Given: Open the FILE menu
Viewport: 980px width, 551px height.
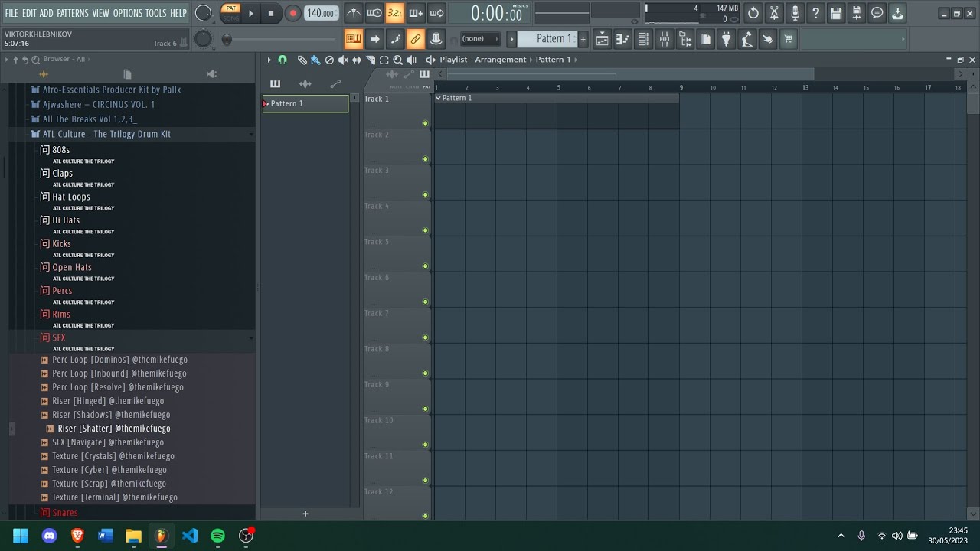Looking at the screenshot, I should coord(11,13).
